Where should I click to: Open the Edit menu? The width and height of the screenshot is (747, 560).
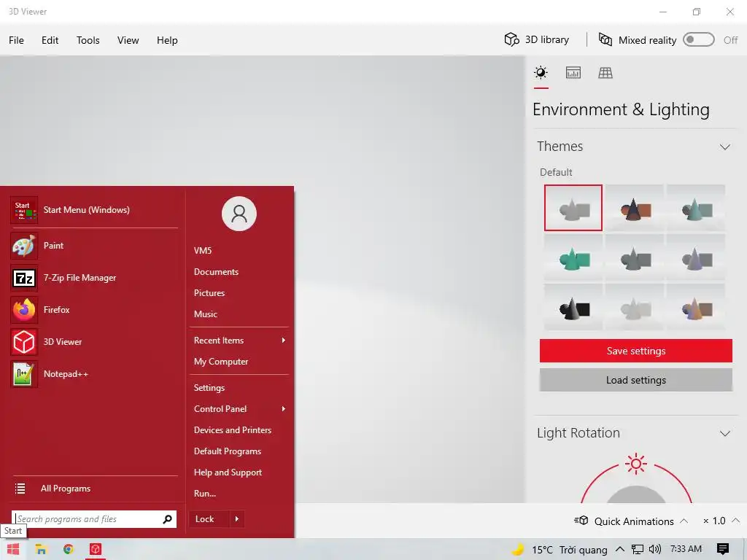pos(50,40)
